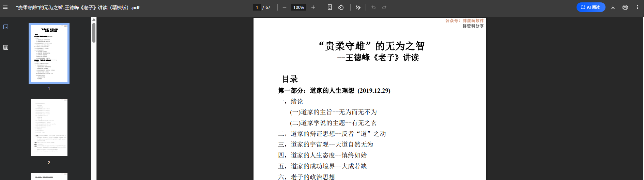Print the document
644x180 pixels.
[x=625, y=7]
